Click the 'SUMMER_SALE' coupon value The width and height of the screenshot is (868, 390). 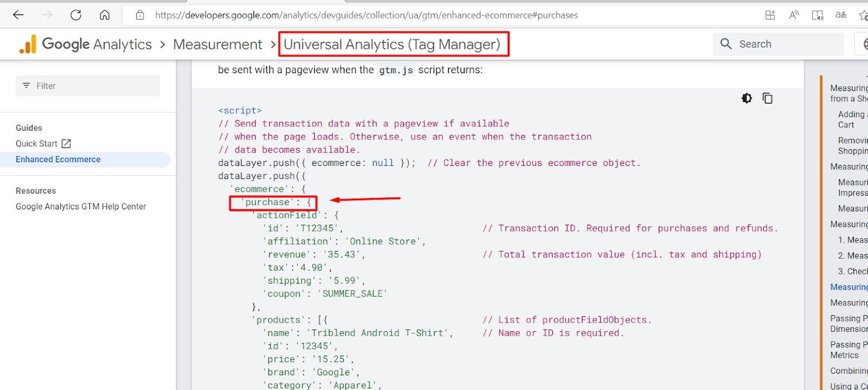coord(353,293)
